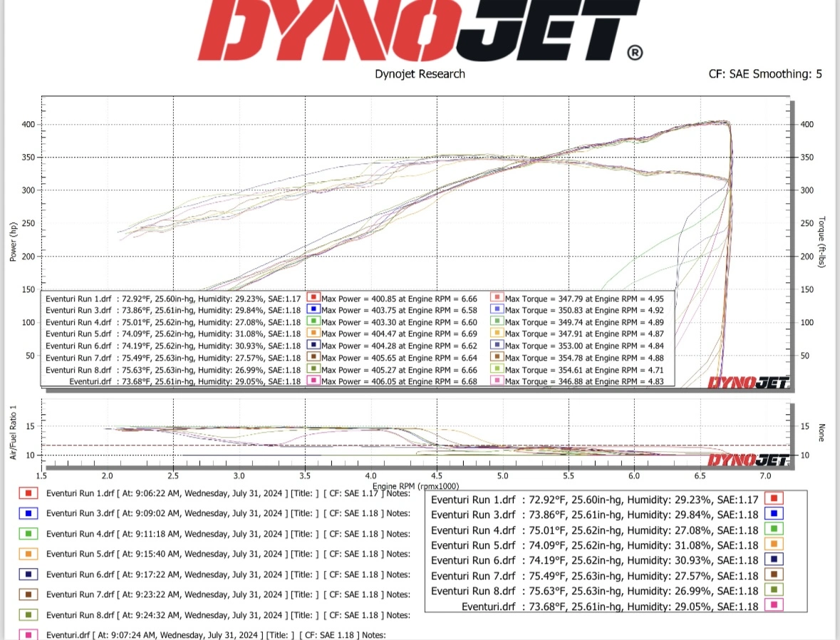Screen dimensions: 840x640
Task: Click the 'None' label right of the air/fuel graph
Action: tap(821, 433)
